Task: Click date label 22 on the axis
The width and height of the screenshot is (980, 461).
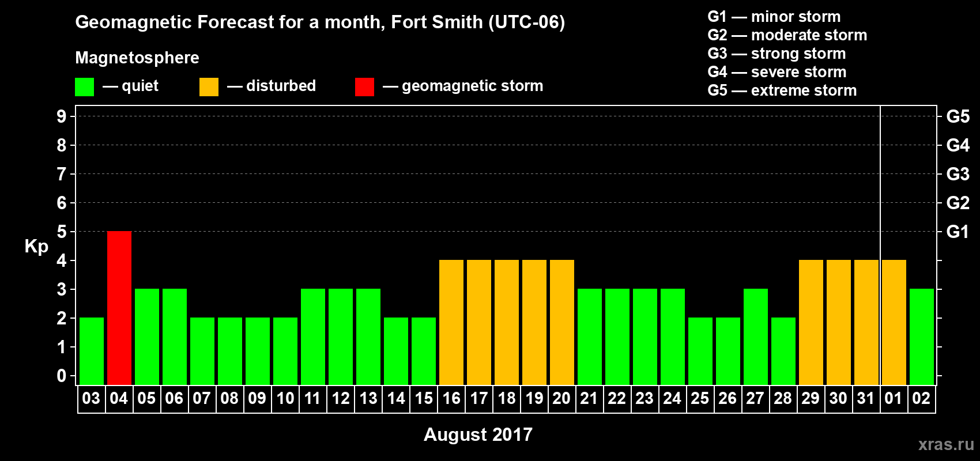Action: [617, 399]
